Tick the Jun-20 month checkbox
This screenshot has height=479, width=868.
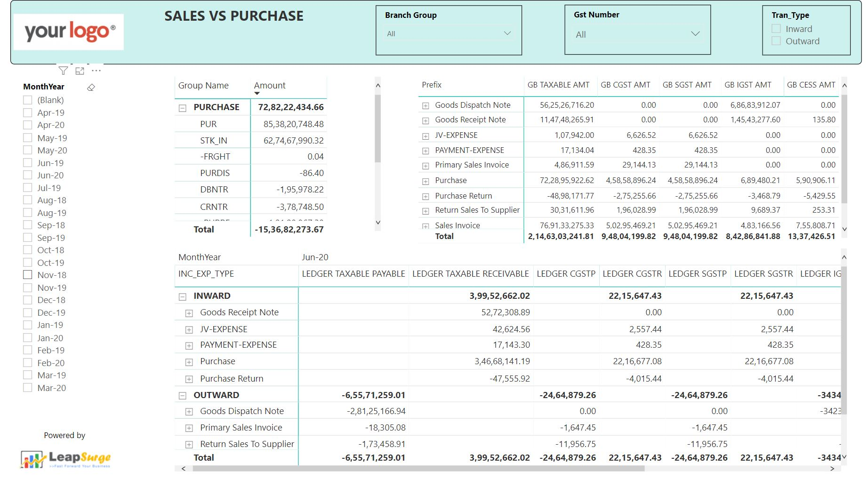(x=28, y=175)
